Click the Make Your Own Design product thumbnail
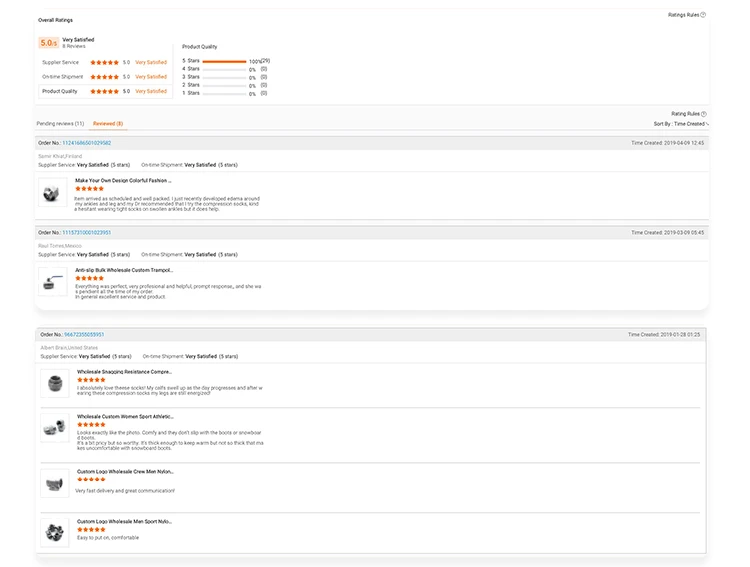This screenshot has height=567, width=750. point(52,192)
